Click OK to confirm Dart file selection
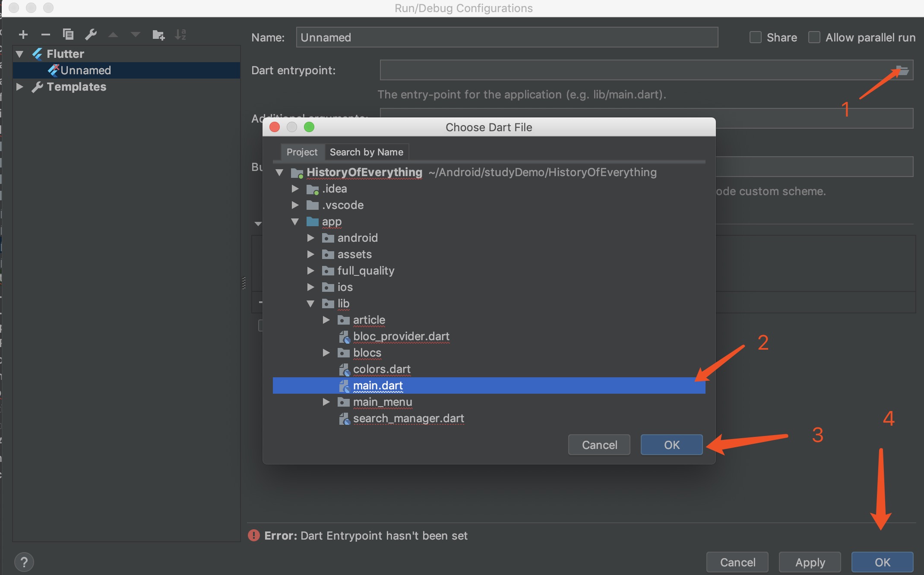 tap(671, 445)
